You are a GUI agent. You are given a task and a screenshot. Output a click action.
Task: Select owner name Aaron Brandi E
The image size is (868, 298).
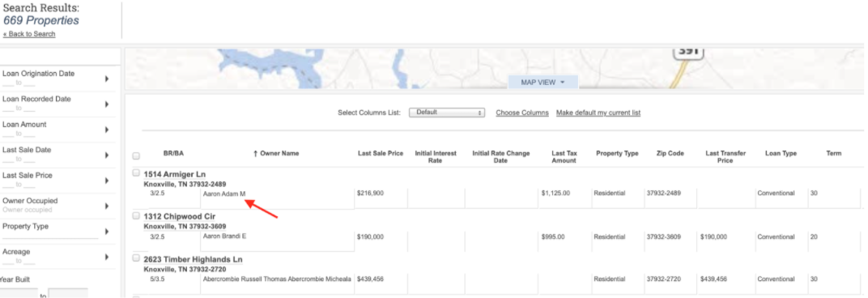click(x=225, y=236)
